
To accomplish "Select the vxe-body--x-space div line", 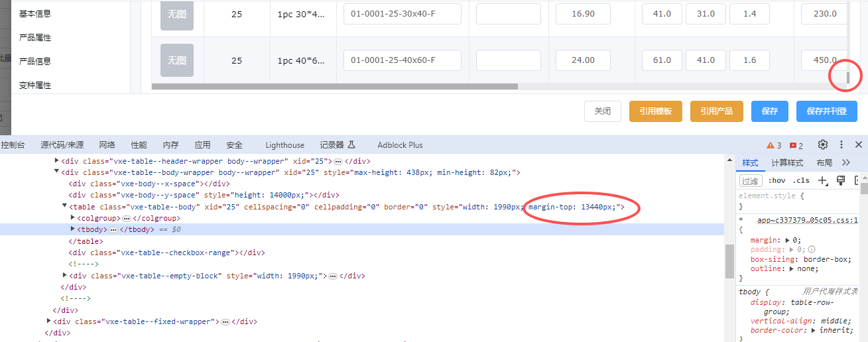I will coord(149,184).
